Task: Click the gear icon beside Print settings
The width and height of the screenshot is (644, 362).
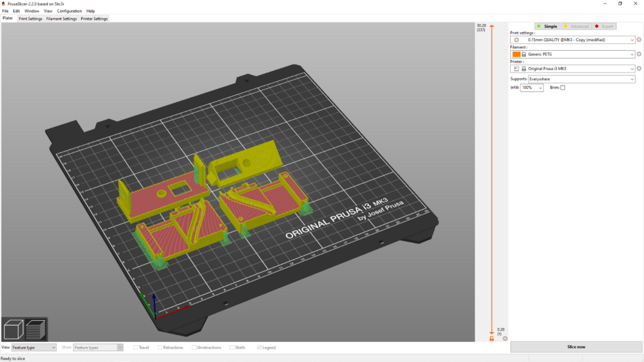Action: [639, 40]
